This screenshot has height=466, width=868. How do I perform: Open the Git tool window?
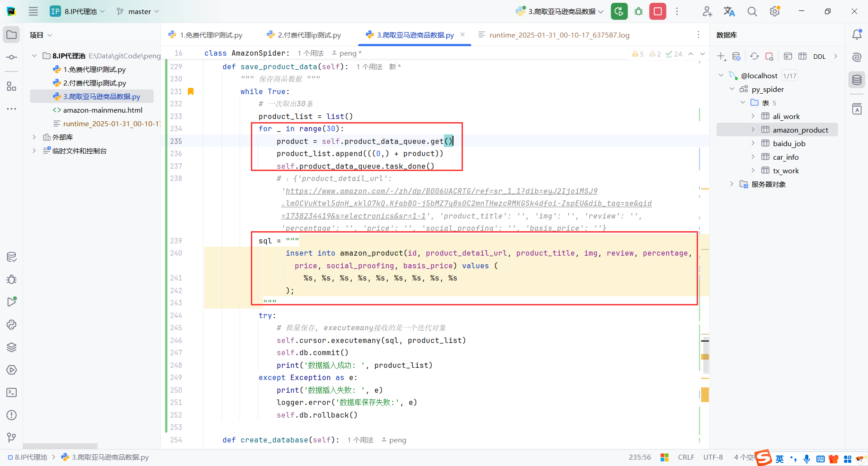pyautogui.click(x=12, y=437)
